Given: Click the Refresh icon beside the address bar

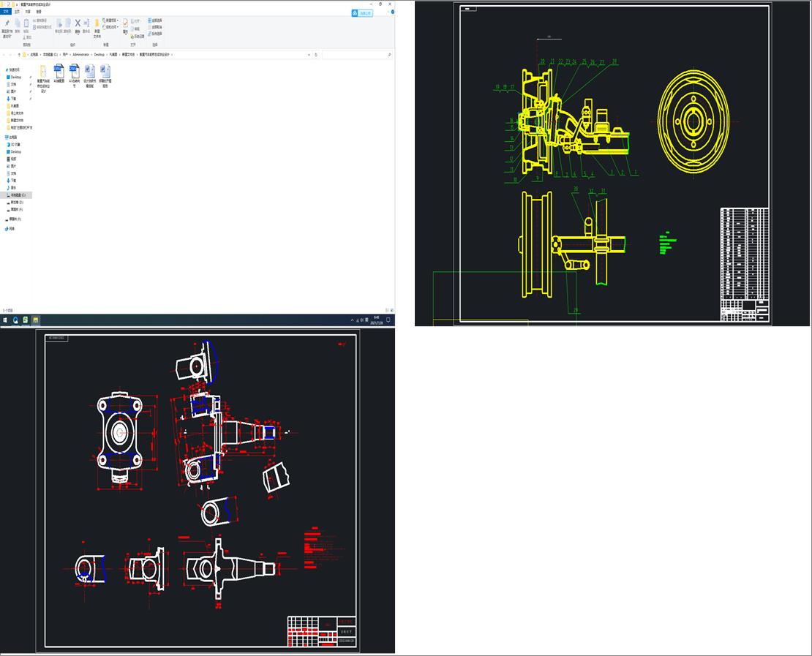Looking at the screenshot, I should tap(316, 54).
